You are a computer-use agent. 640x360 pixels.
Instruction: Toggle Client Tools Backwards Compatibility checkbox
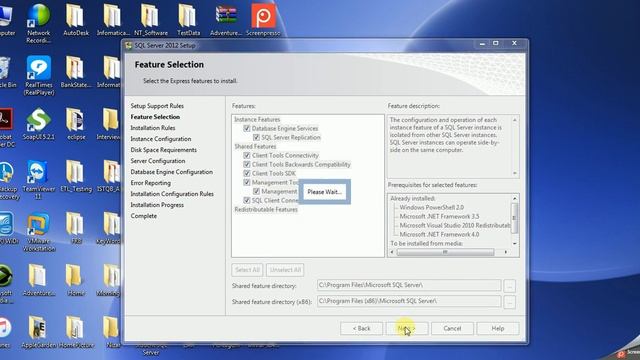click(x=247, y=164)
